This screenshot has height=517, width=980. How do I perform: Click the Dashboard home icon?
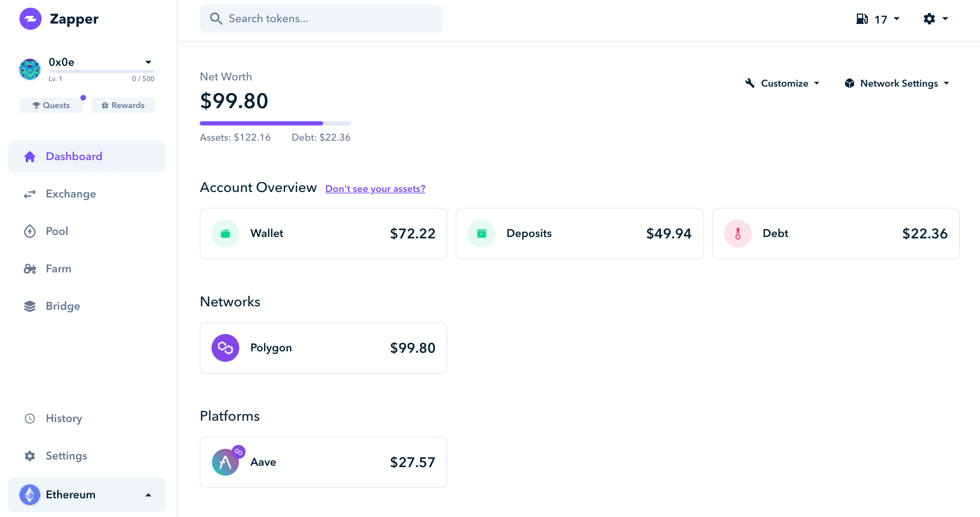click(30, 157)
